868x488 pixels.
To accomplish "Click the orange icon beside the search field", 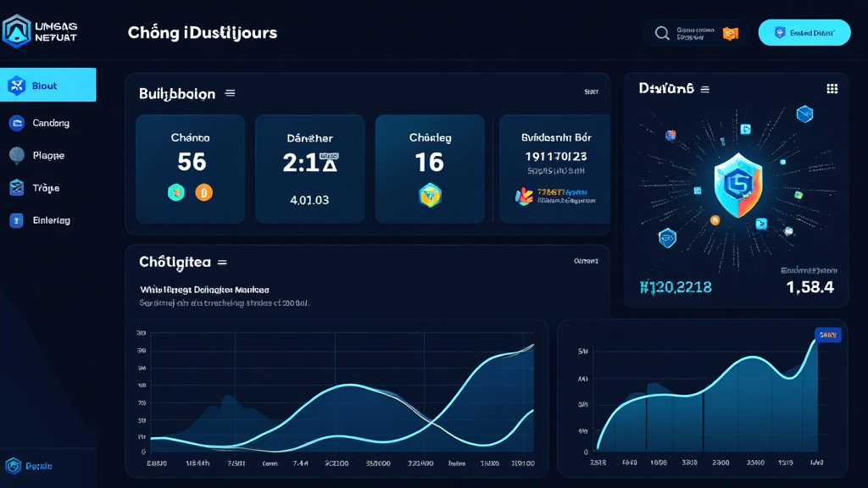I will [x=730, y=33].
